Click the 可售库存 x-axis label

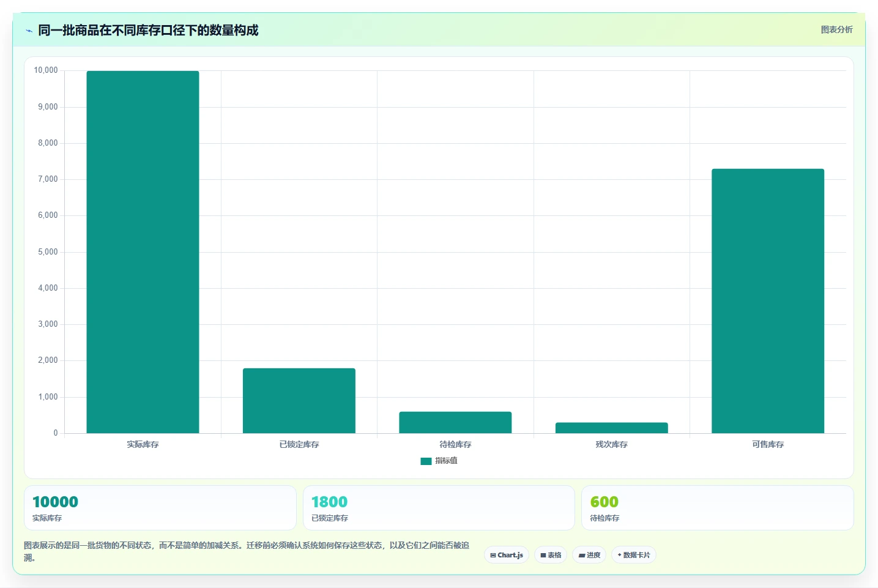(x=768, y=444)
